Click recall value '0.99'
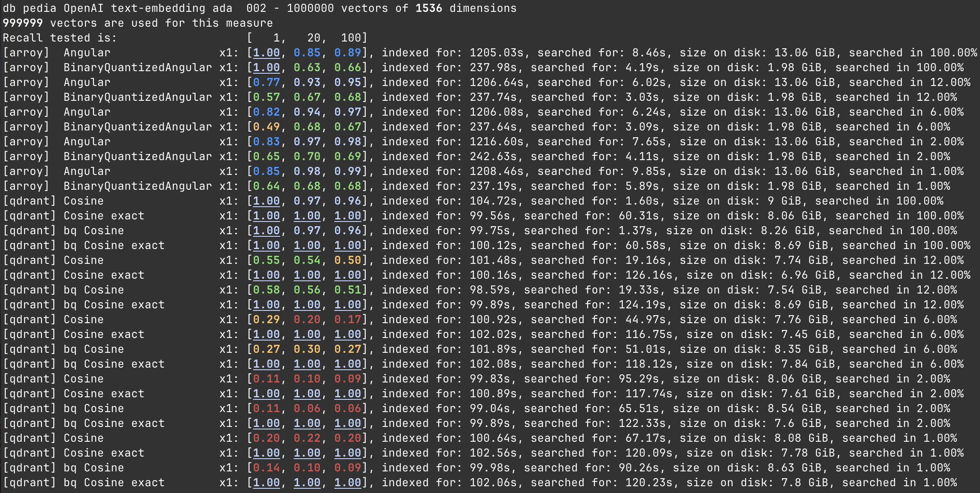This screenshot has height=493, width=980. [x=347, y=171]
